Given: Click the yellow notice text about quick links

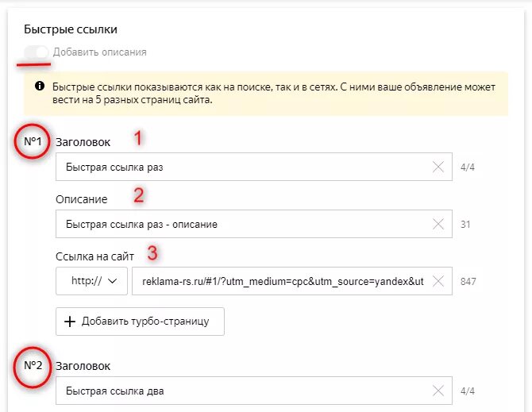Looking at the screenshot, I should 274,94.
